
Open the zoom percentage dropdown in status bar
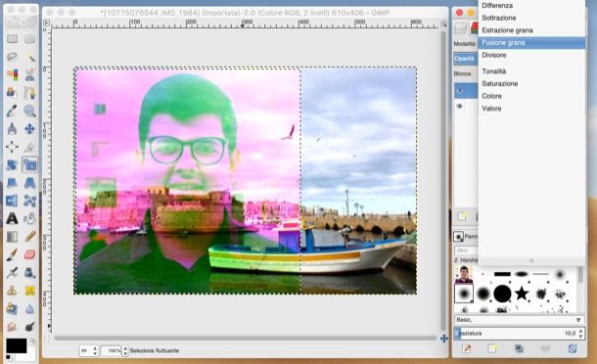(125, 350)
